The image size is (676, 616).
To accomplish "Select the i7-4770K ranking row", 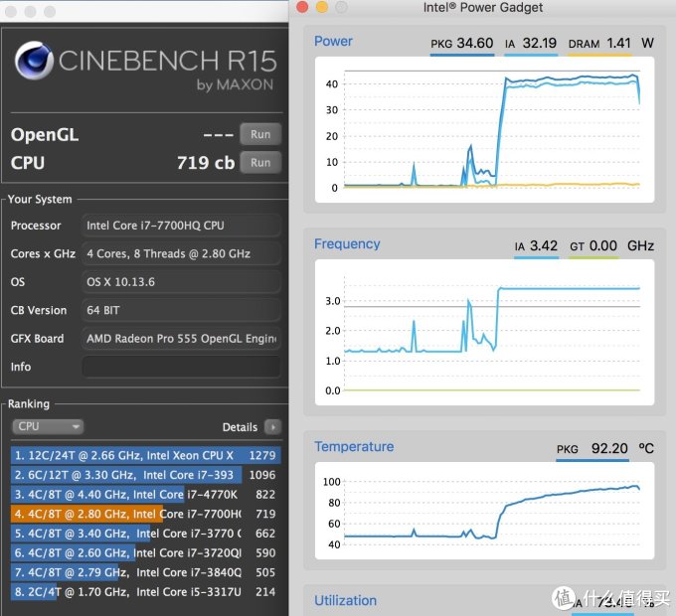I will (x=145, y=494).
